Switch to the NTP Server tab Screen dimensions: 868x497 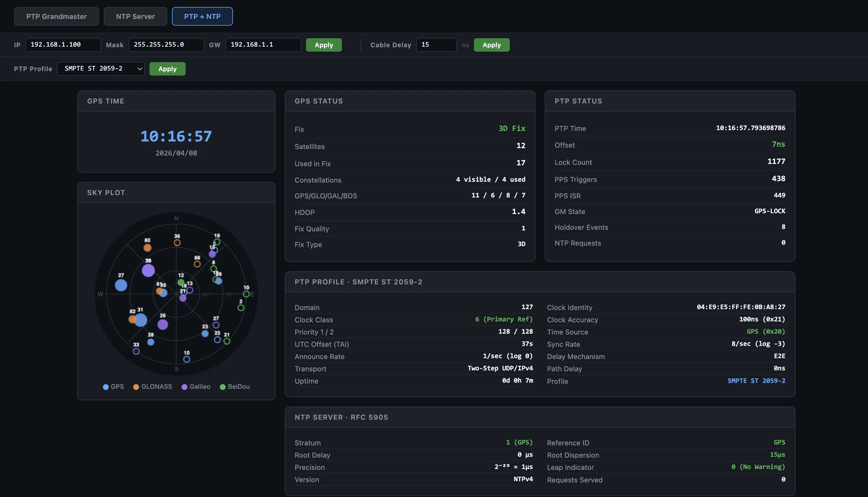coord(135,16)
